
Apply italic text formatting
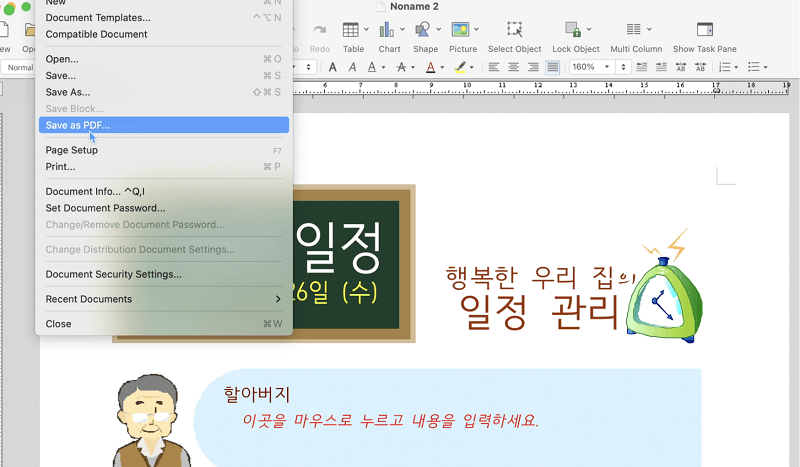coord(352,67)
